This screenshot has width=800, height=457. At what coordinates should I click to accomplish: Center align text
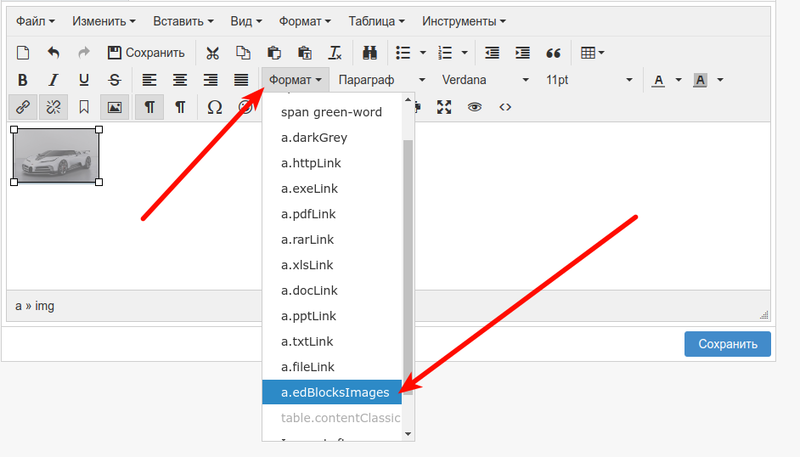pos(180,80)
